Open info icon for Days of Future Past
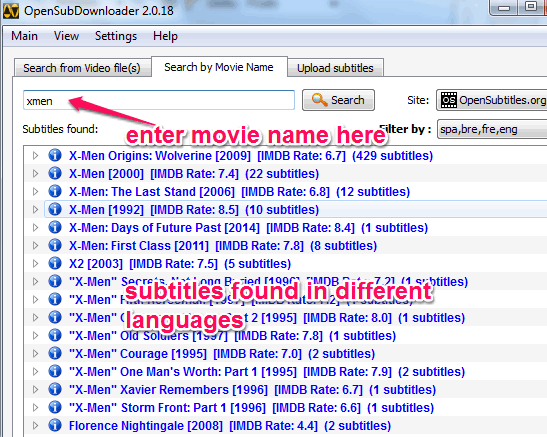This screenshot has height=437, width=547. click(55, 227)
